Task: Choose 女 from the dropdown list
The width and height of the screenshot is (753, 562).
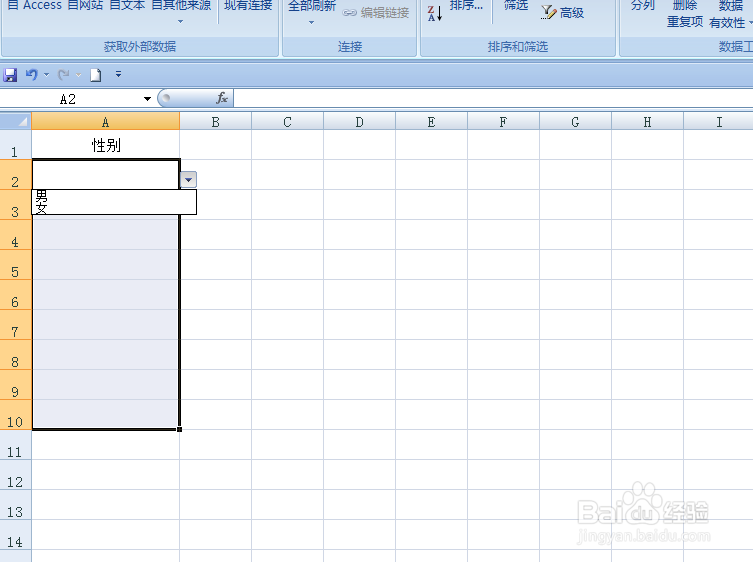Action: coord(114,208)
